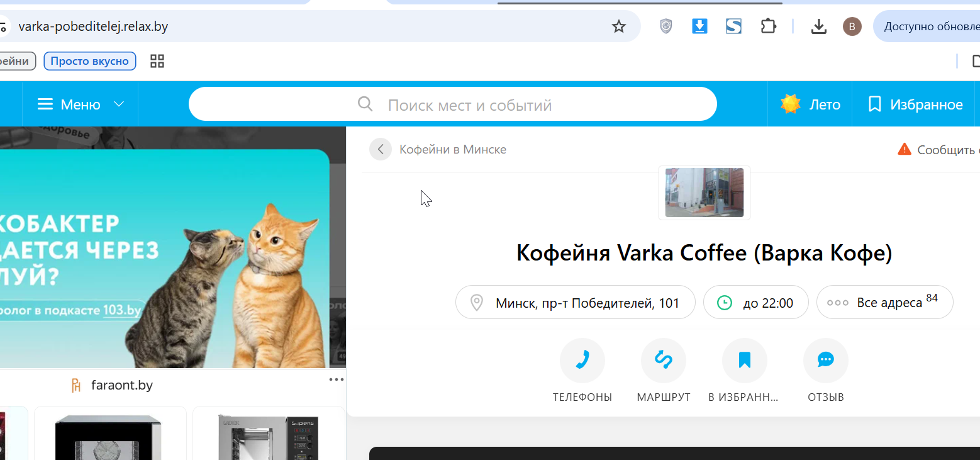This screenshot has height=460, width=980.
Task: Click the ОТЗЫВ review chat icon
Action: click(826, 361)
